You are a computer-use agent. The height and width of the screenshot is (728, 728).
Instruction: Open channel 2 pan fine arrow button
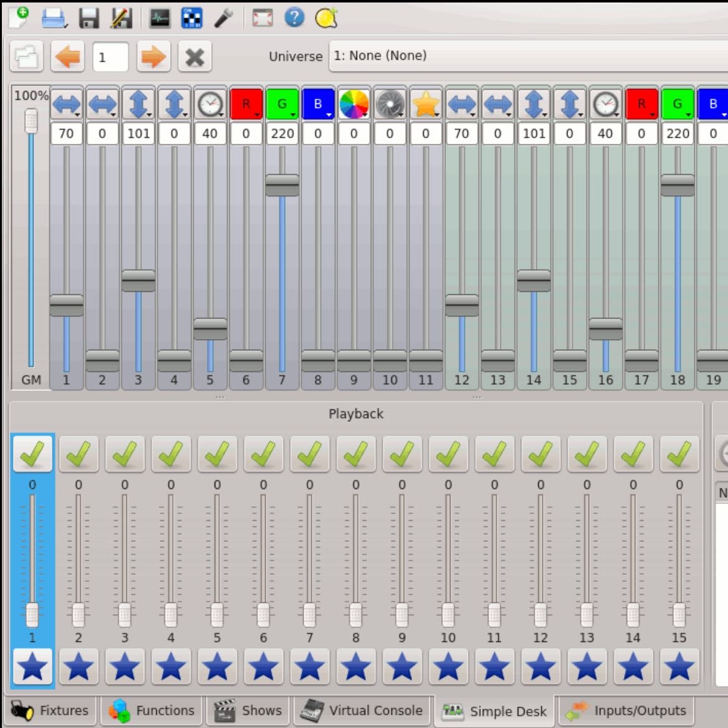point(102,103)
